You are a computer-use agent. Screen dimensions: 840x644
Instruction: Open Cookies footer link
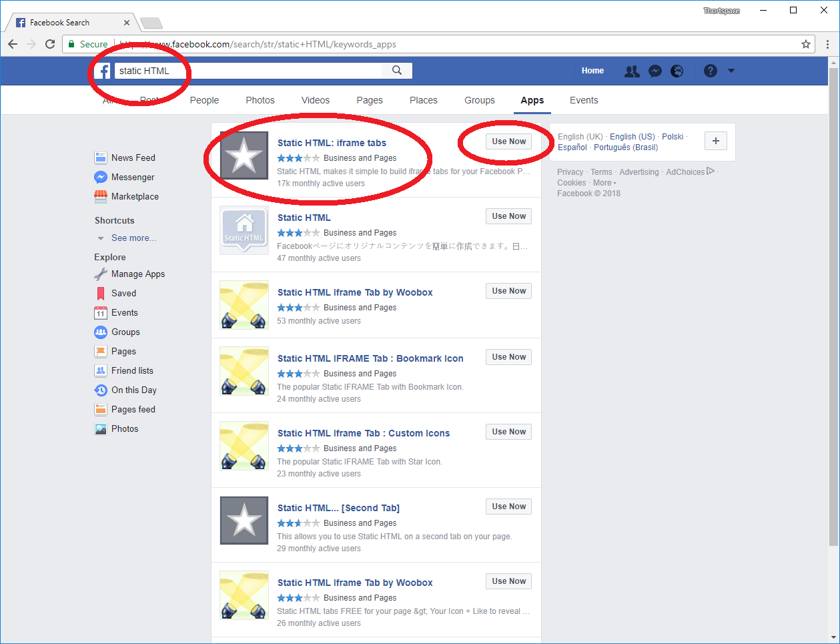click(x=572, y=183)
